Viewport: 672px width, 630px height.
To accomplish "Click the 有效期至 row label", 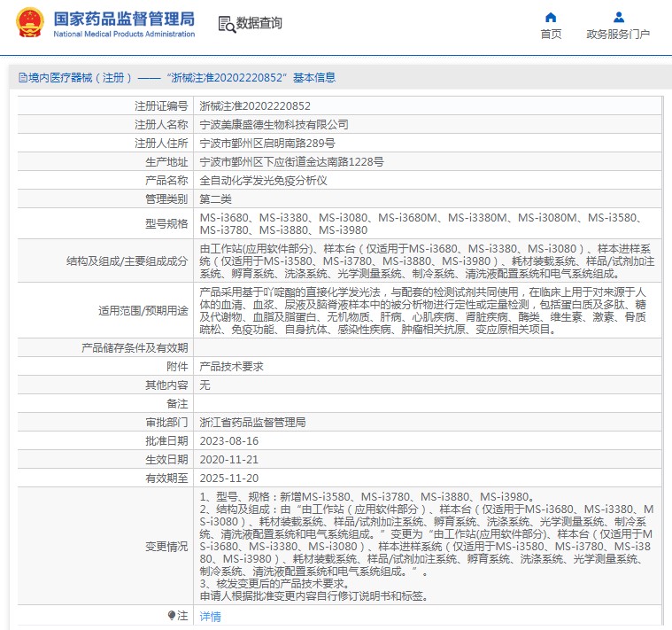I will [x=166, y=478].
